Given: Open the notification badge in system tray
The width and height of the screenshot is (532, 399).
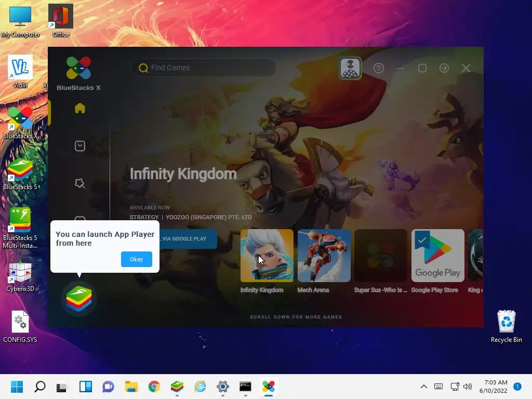Looking at the screenshot, I should [x=517, y=387].
